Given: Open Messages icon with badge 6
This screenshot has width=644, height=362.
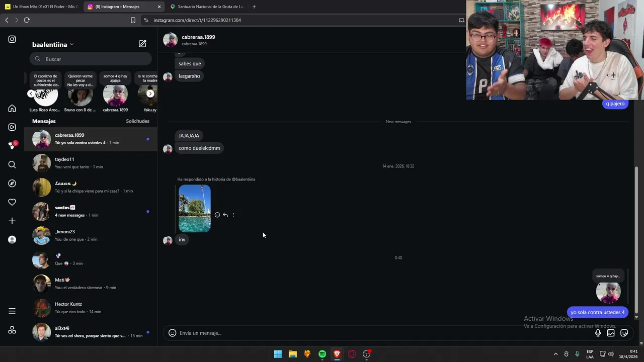Looking at the screenshot, I should [12, 146].
